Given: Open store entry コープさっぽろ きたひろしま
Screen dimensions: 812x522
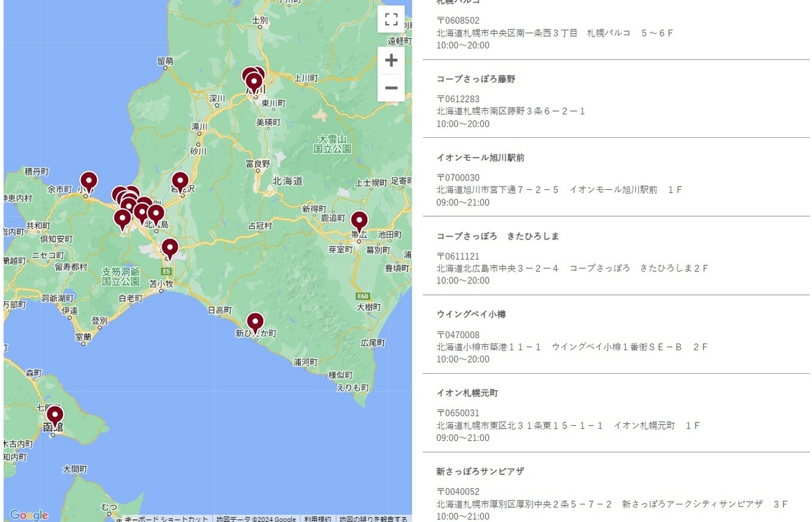Looking at the screenshot, I should click(x=498, y=236).
